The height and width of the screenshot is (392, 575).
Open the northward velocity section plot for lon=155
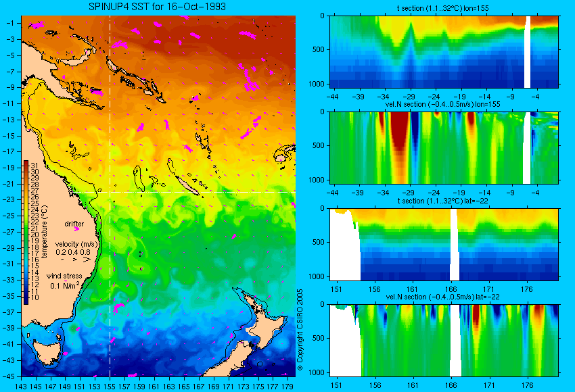pyautogui.click(x=444, y=147)
